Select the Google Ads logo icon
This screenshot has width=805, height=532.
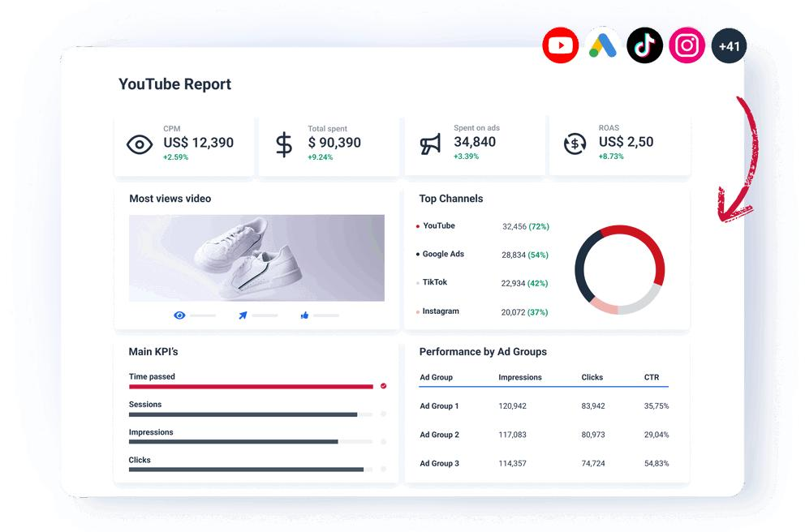point(603,45)
